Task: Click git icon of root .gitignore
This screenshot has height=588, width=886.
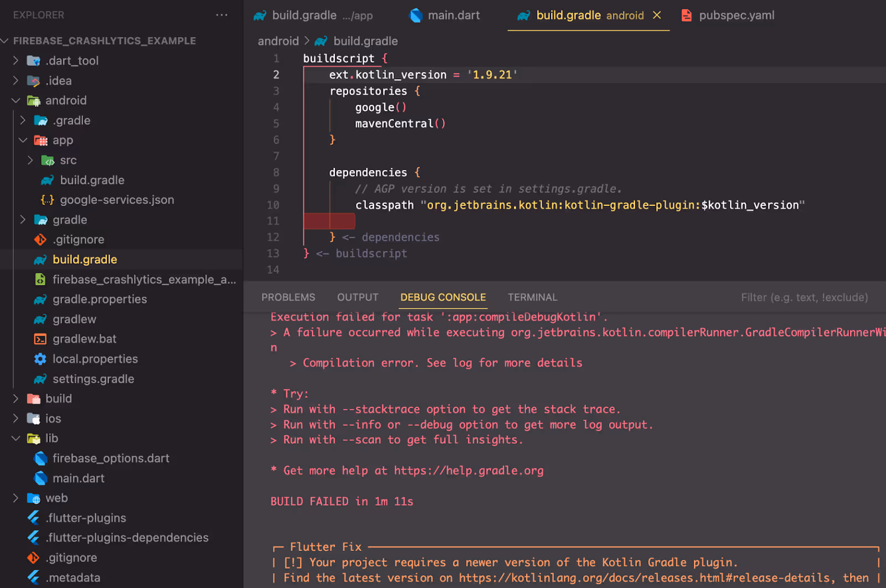Action: pyautogui.click(x=33, y=558)
